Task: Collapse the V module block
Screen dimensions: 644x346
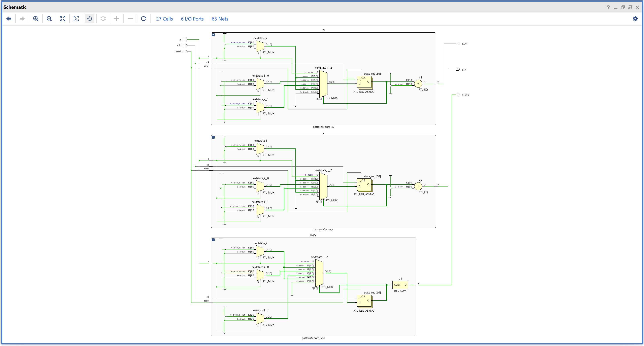Action: tap(213, 137)
